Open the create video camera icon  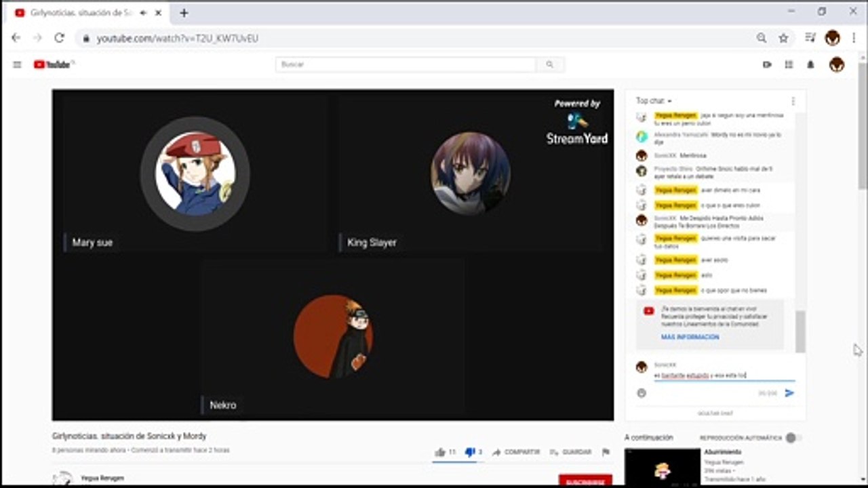pyautogui.click(x=767, y=64)
